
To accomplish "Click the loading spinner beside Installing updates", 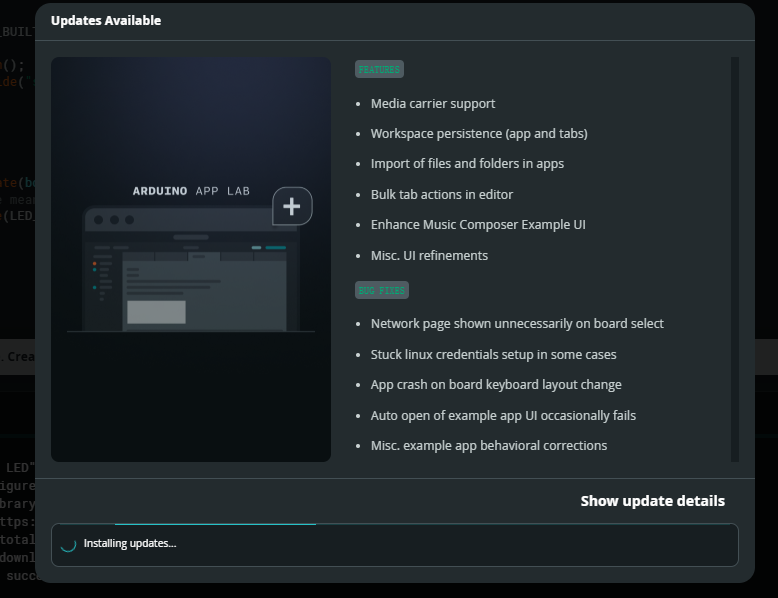I will point(68,544).
